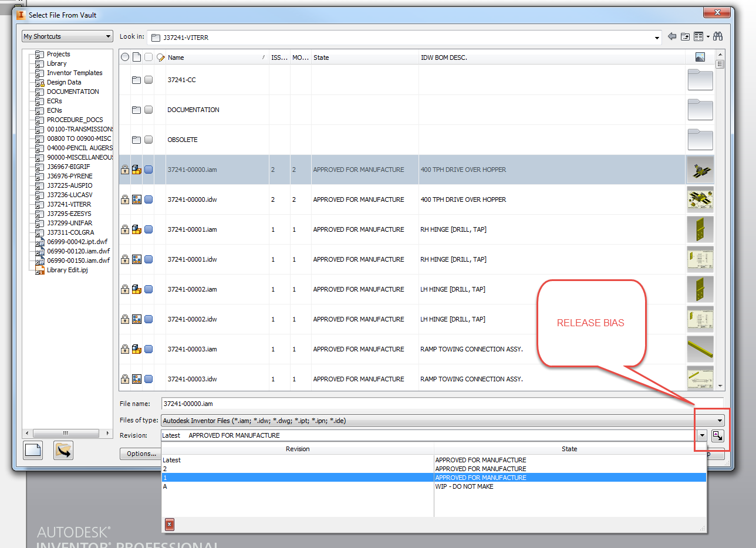The height and width of the screenshot is (548, 756).
Task: Open the Revision dropdown highlighted in red
Action: tap(702, 435)
